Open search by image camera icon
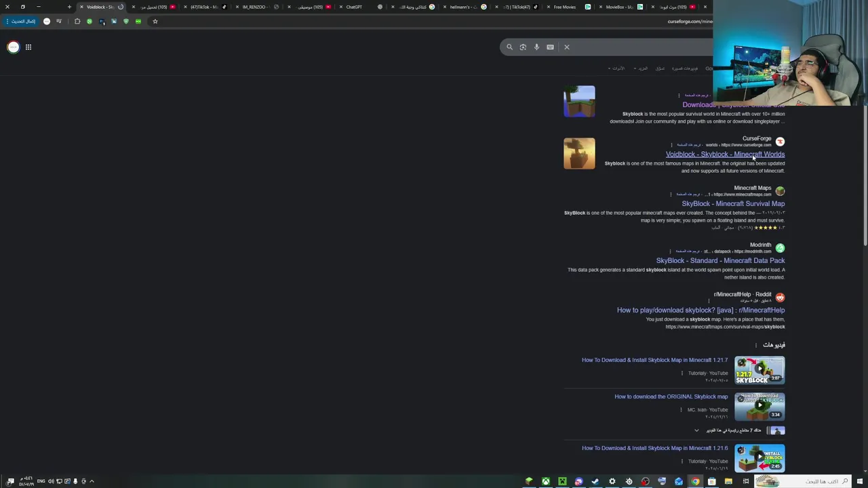Image resolution: width=868 pixels, height=488 pixels. pyautogui.click(x=523, y=47)
